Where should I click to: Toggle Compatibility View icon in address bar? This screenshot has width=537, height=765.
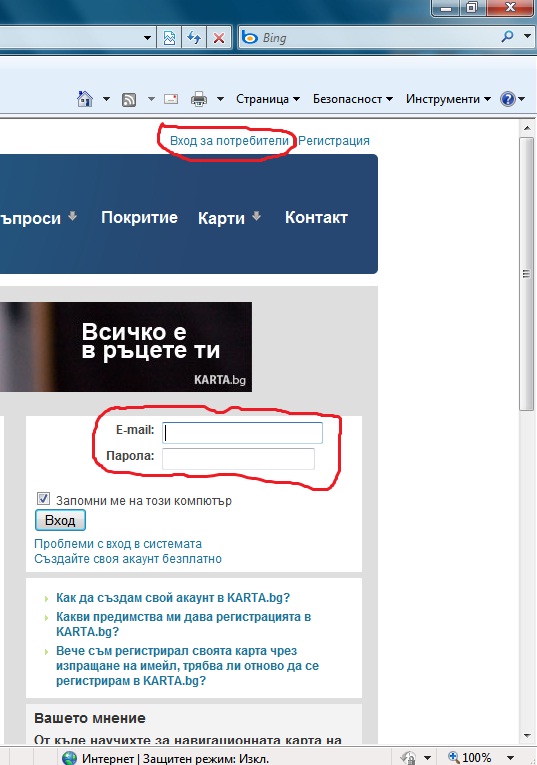[x=169, y=38]
